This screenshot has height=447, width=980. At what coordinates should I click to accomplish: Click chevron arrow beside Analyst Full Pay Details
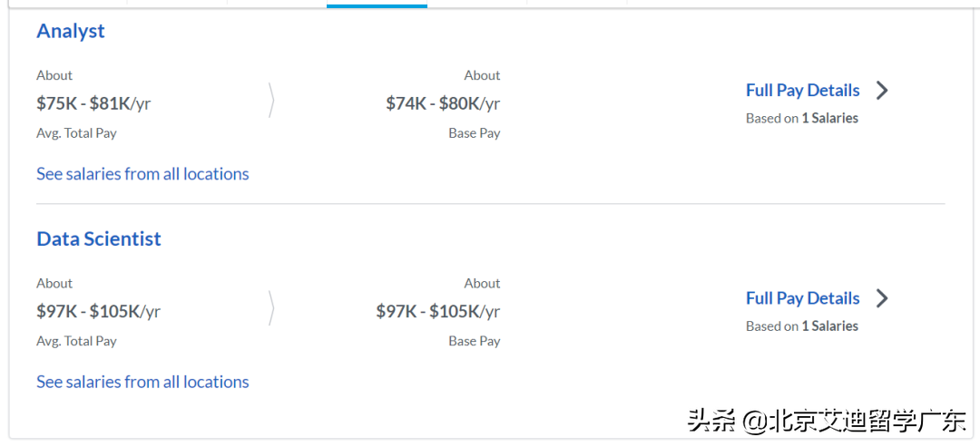pos(882,90)
